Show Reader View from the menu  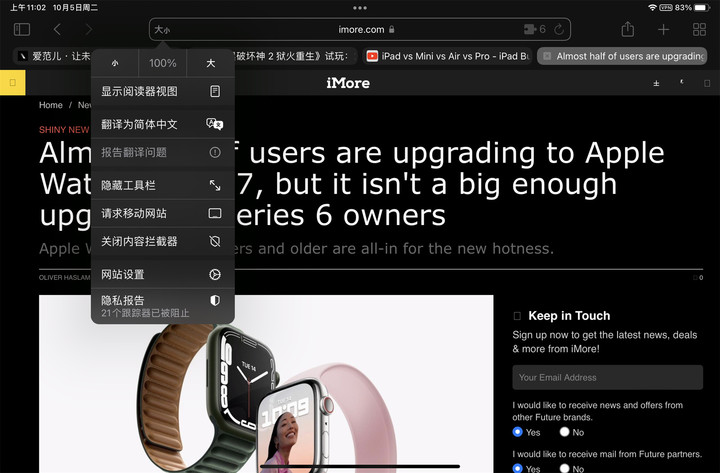(x=162, y=92)
